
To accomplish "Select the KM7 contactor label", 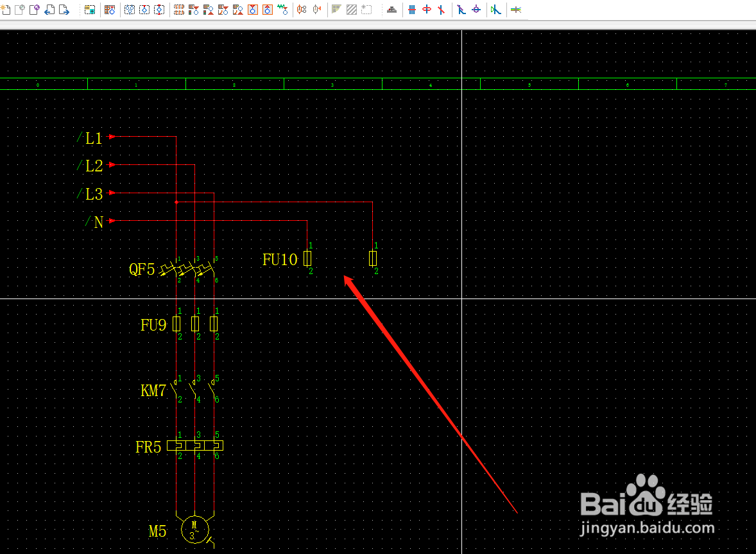I will [x=153, y=390].
